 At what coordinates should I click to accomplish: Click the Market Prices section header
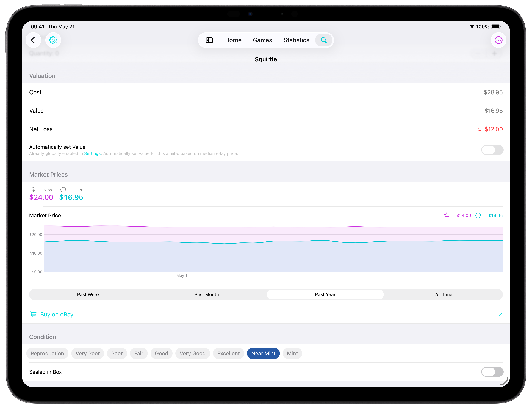point(49,175)
